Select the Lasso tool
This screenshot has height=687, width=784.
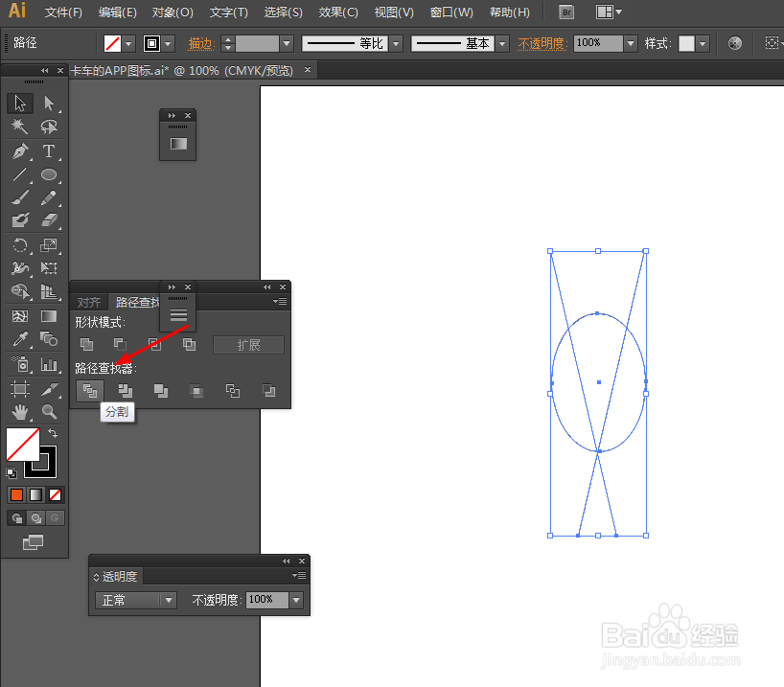tap(49, 126)
